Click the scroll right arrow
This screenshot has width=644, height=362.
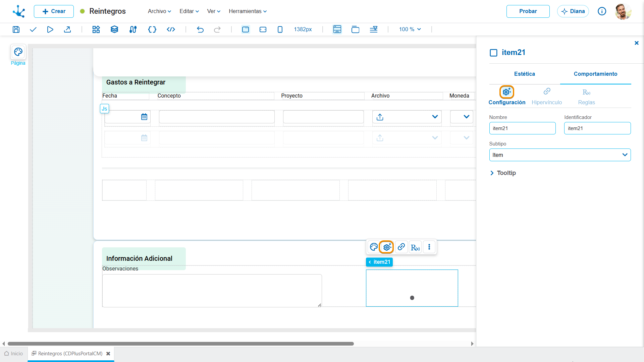(472, 344)
